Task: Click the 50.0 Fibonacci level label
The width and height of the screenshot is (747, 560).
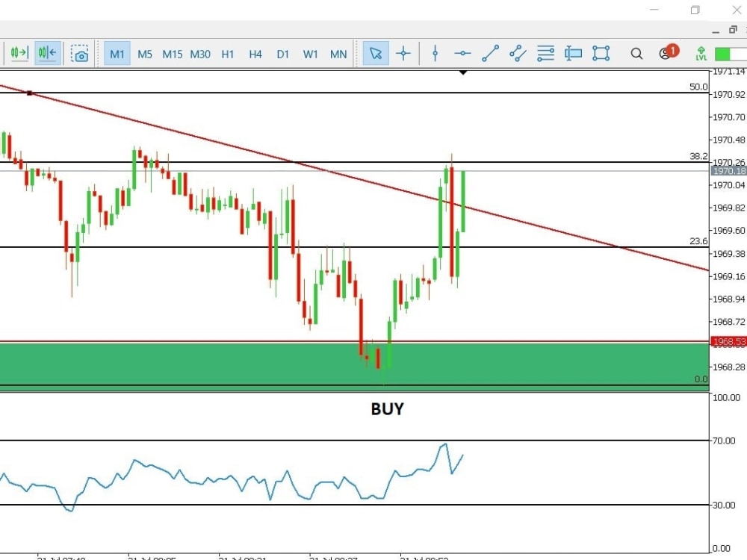Action: 698,87
